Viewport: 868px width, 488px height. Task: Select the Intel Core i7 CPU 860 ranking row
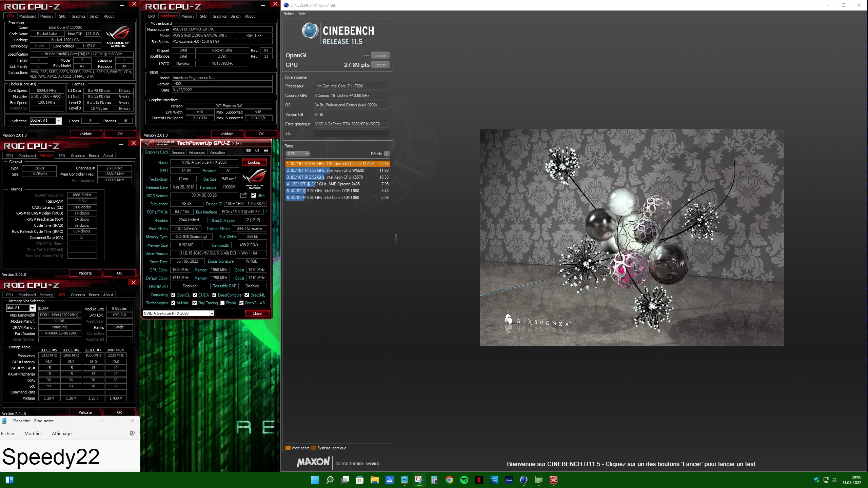point(337,198)
